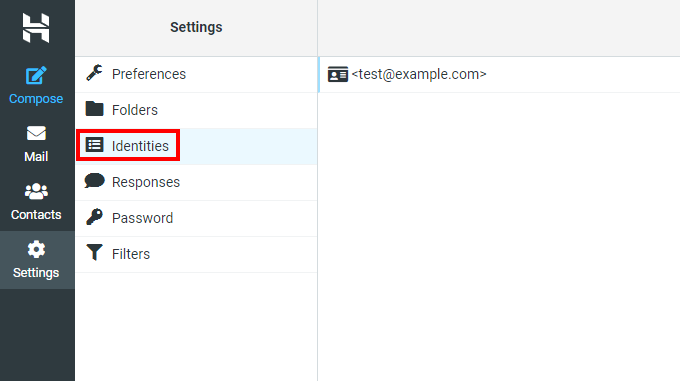Open the Preferences settings section
Screen dimensions: 680x381
coord(196,74)
